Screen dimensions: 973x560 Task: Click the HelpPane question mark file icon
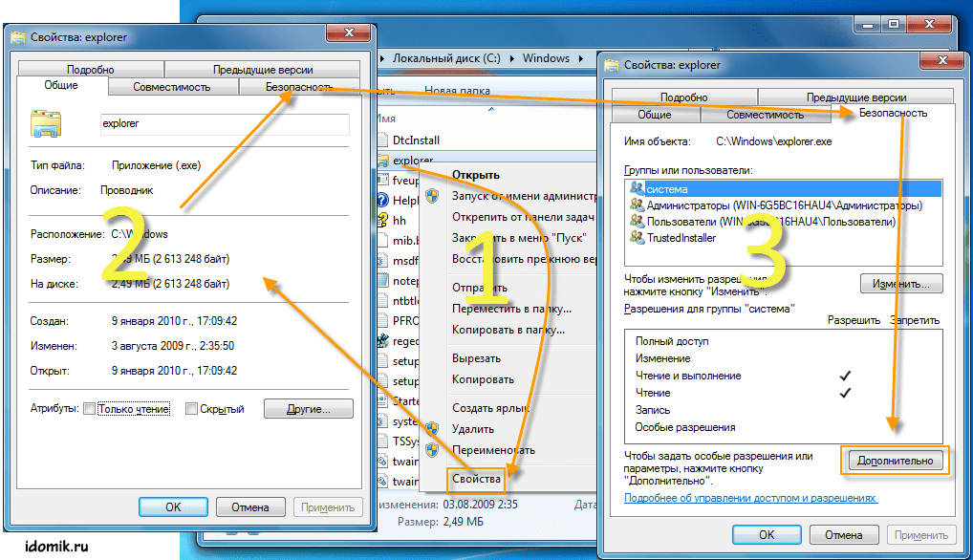383,201
